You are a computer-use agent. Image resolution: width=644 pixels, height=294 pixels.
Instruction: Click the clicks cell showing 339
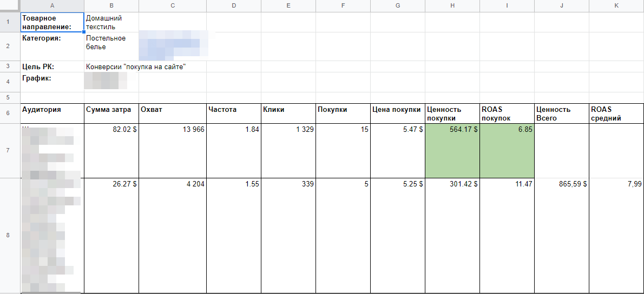click(288, 235)
